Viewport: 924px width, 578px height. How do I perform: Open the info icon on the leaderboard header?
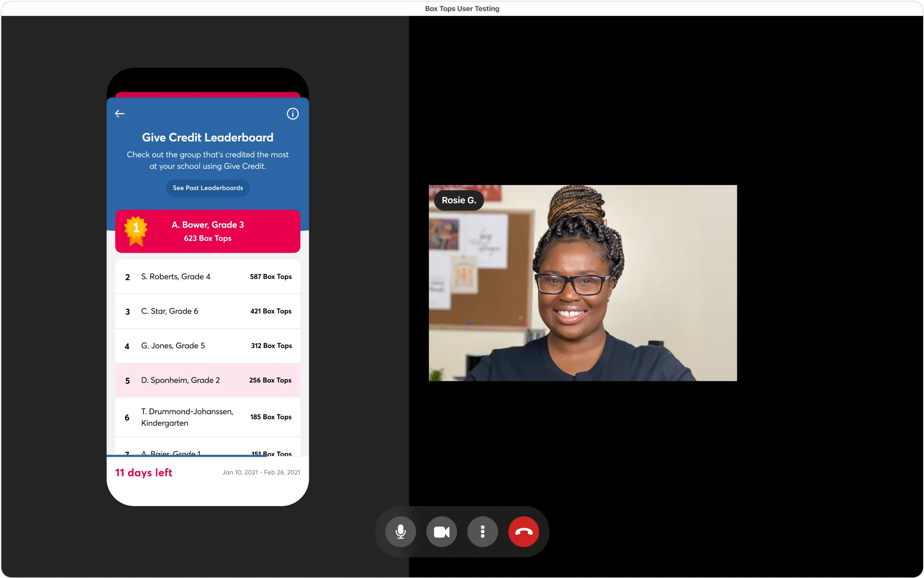(292, 114)
